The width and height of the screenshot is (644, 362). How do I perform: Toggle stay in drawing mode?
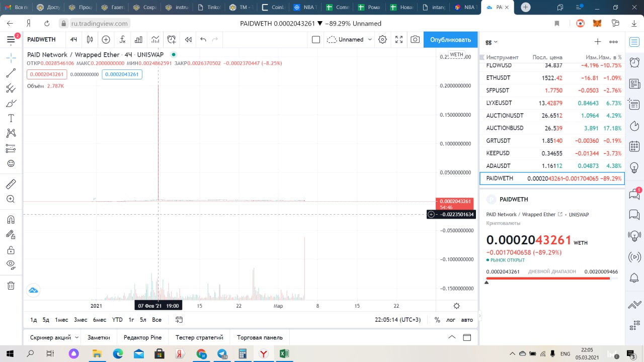point(11,234)
